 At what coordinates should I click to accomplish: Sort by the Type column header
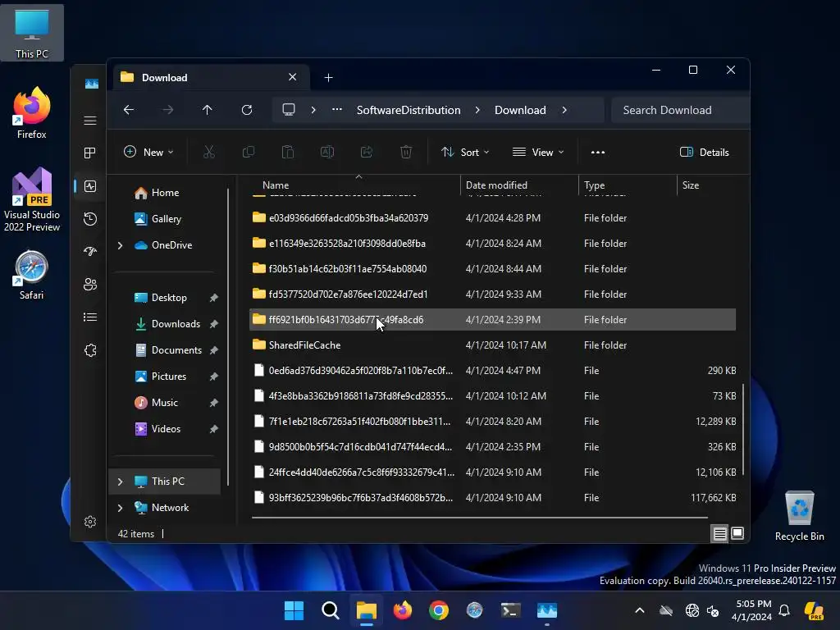tap(628, 185)
